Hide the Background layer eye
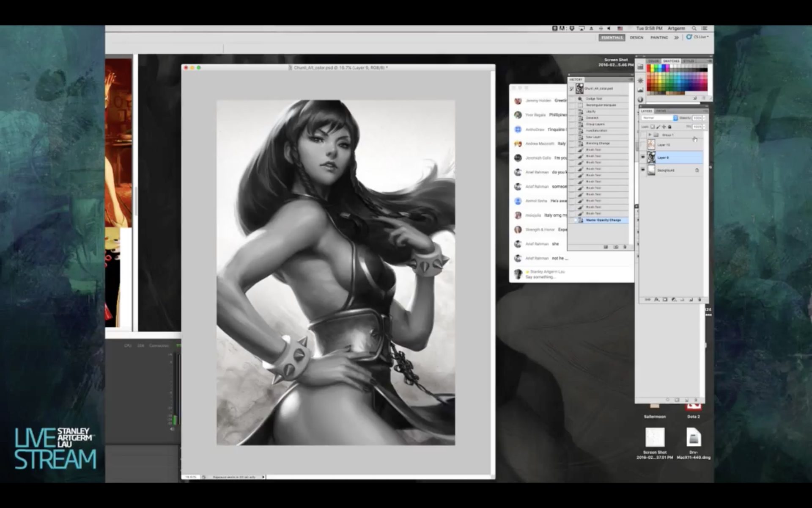 point(643,170)
